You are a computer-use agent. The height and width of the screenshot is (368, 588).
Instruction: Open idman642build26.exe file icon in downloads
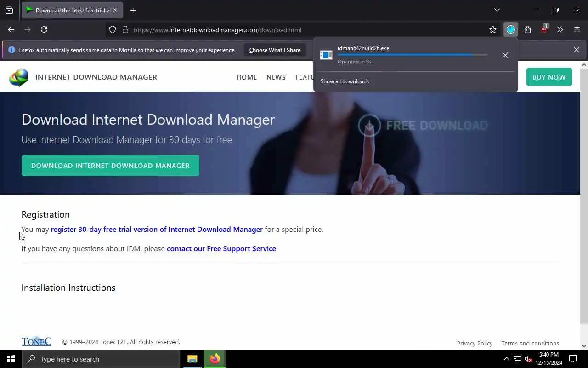click(326, 55)
